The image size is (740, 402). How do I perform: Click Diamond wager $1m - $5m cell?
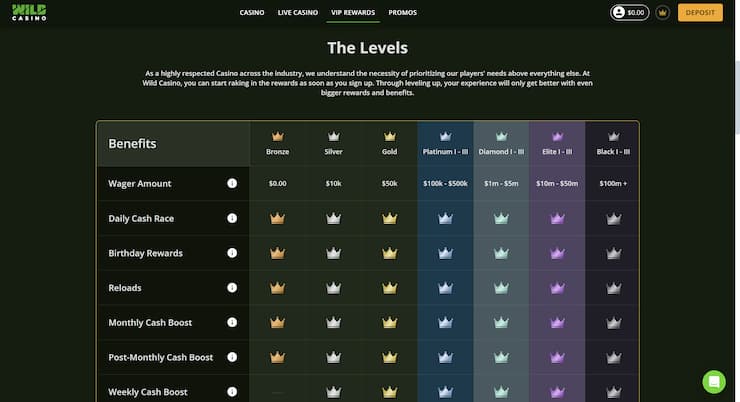click(x=501, y=184)
